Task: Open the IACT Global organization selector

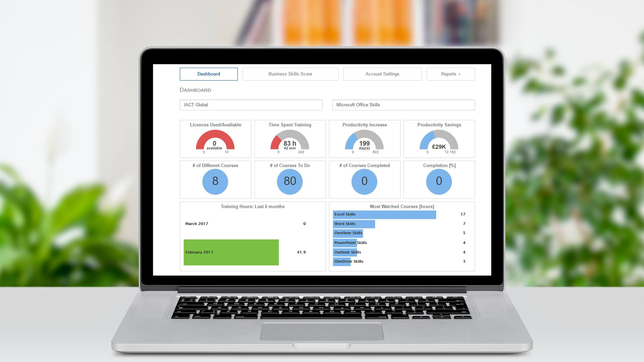Action: tap(251, 105)
